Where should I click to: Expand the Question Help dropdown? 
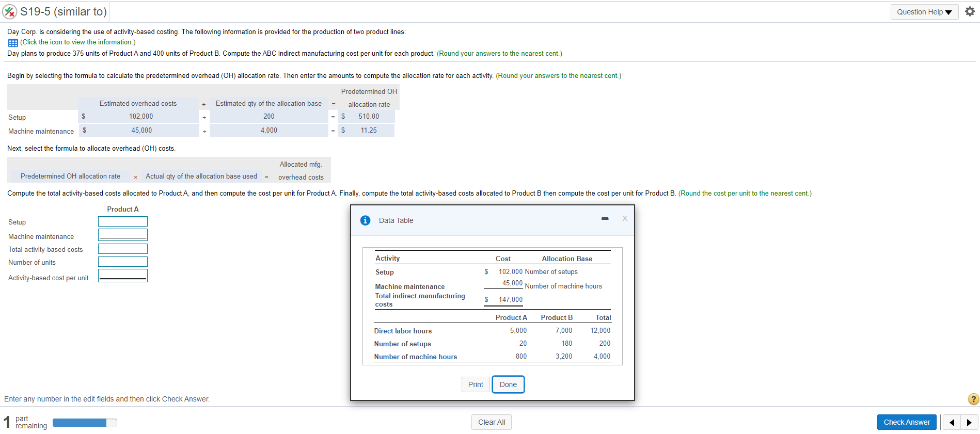coord(924,12)
